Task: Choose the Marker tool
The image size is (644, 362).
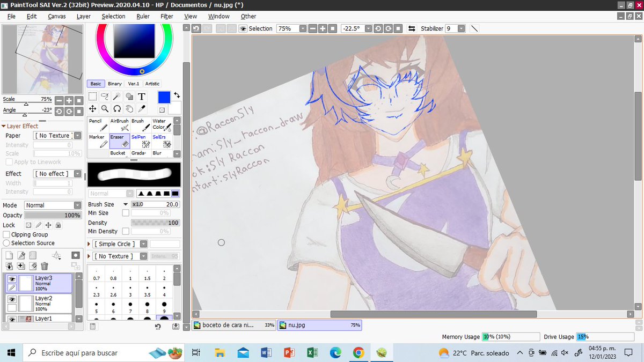Action: 98,141
